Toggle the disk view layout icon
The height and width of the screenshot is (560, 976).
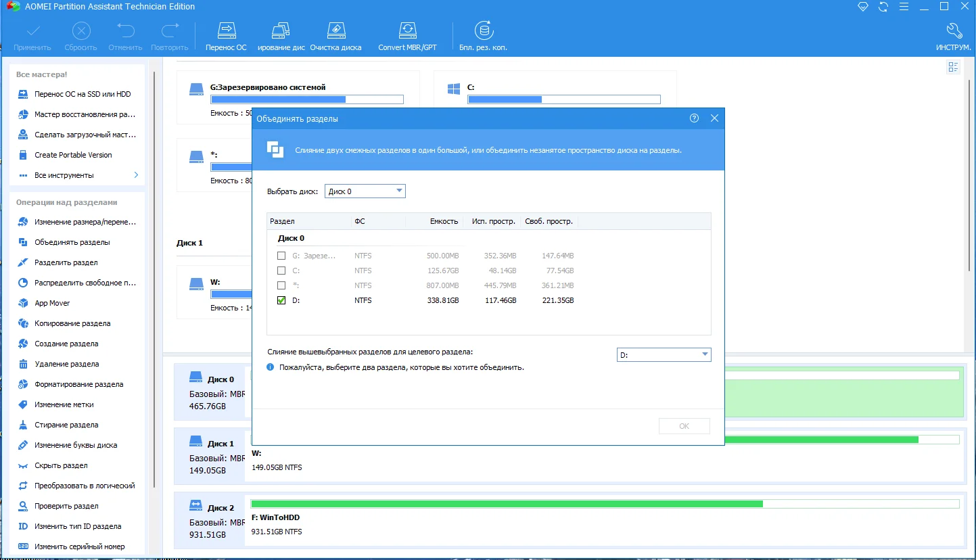pyautogui.click(x=954, y=66)
